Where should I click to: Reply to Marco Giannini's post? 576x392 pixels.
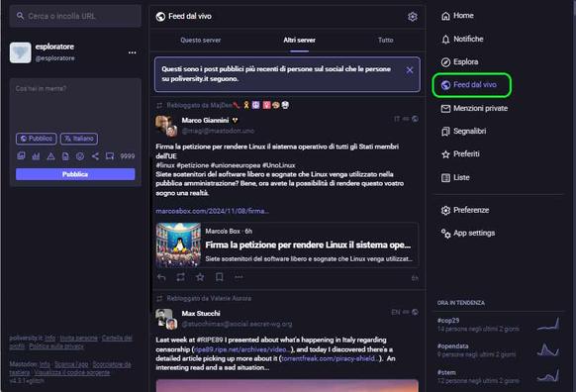(161, 277)
